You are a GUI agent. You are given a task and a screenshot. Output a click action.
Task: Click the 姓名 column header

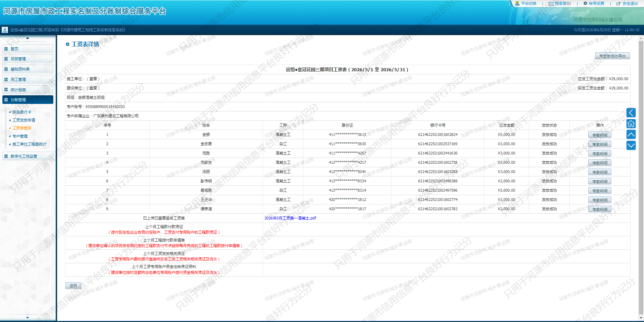tap(206, 125)
